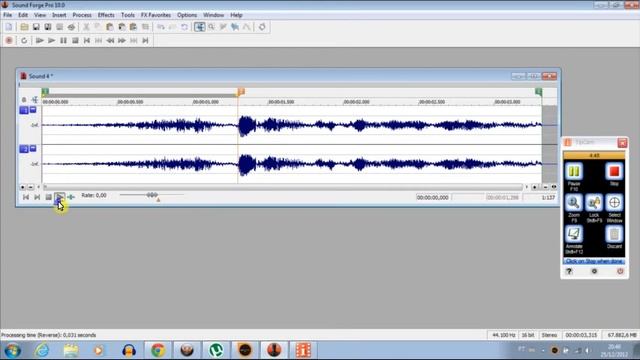Open the Process menu
Screen dimensions: 640x360
pos(82,15)
